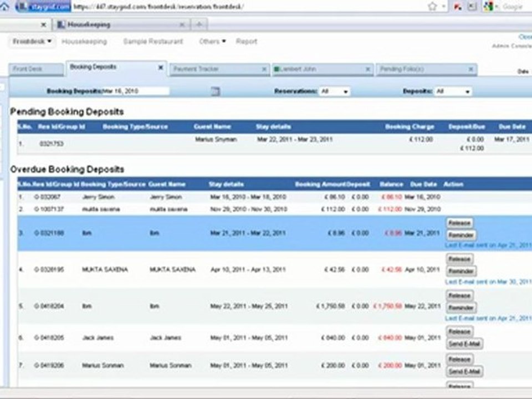This screenshot has width=532, height=399.
Task: Click the Balance column header
Action: [391, 184]
